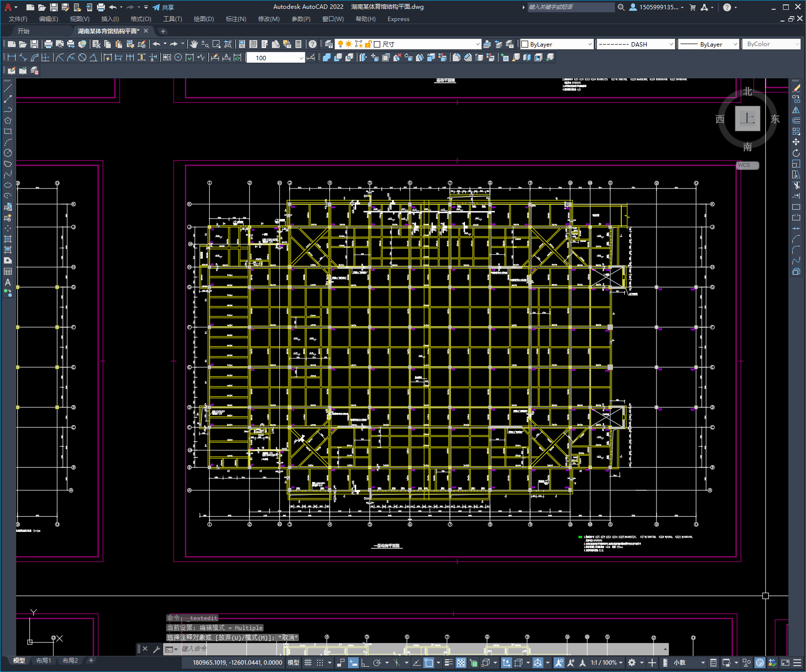Open the DASH linetype dropdown
Image resolution: width=806 pixels, height=672 pixels.
pos(636,44)
